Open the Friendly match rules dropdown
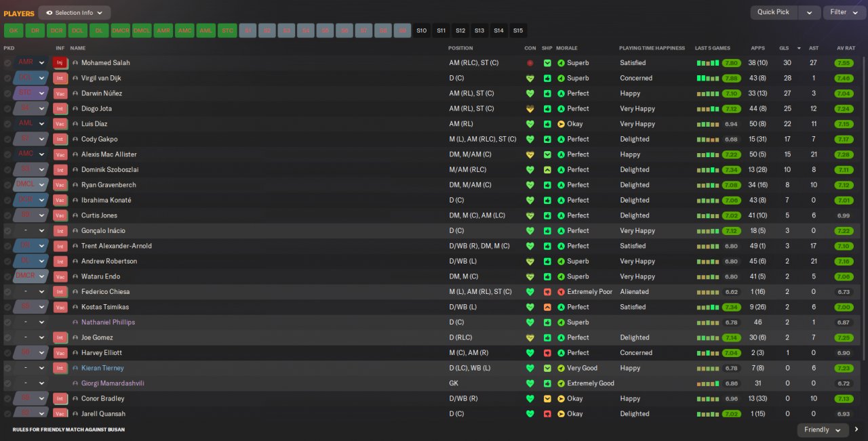Viewport: 868px width, 441px height. click(x=823, y=429)
